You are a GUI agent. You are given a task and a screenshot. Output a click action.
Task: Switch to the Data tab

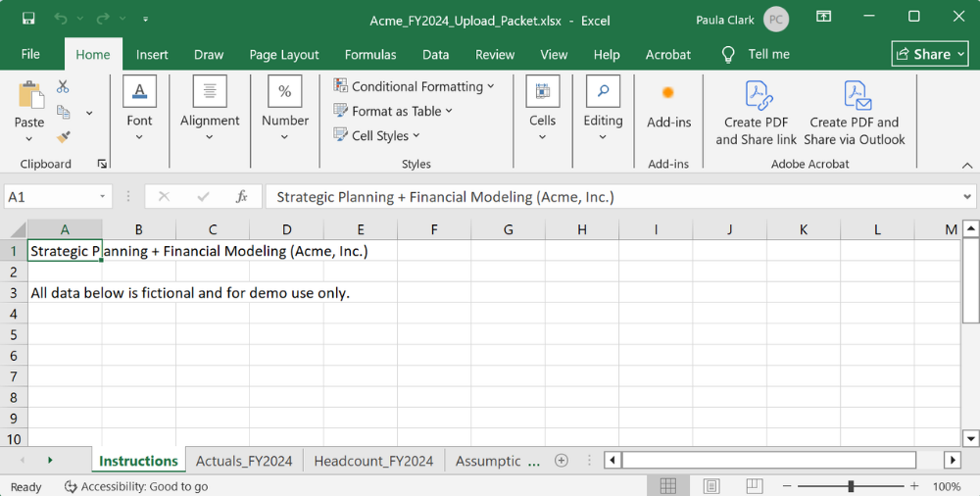tap(436, 55)
